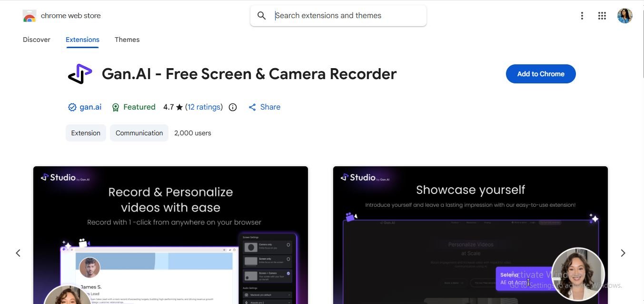644x304 pixels.
Task: Focus the search extensions and themes field
Action: (x=338, y=16)
